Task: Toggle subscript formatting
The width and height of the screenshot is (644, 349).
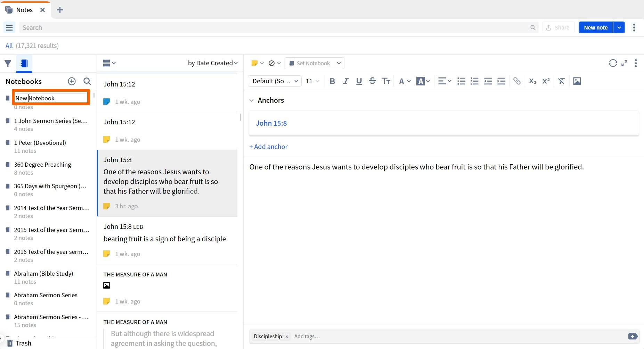Action: [x=532, y=81]
